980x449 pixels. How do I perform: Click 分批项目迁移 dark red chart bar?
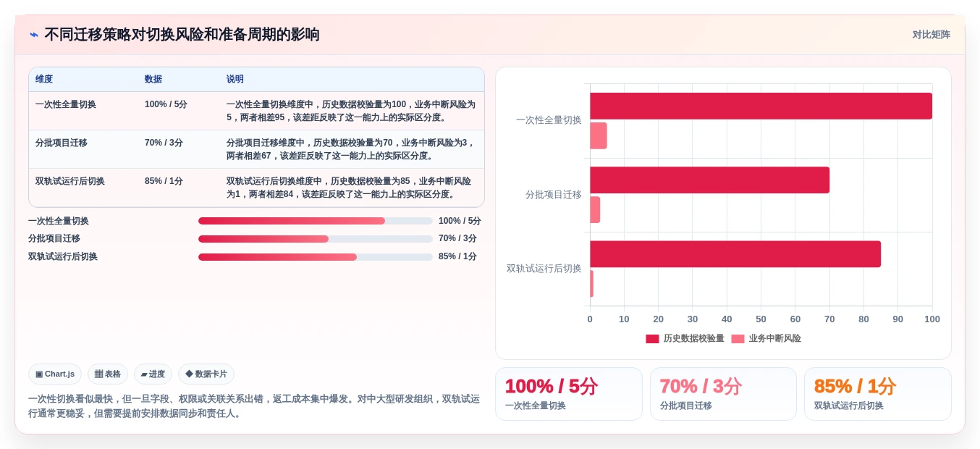pos(709,180)
